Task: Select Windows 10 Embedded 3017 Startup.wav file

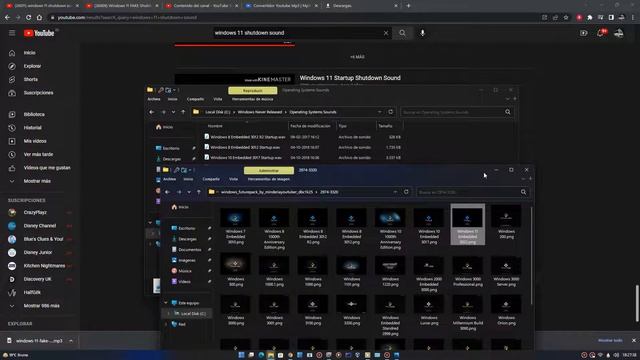Action: coord(245,158)
